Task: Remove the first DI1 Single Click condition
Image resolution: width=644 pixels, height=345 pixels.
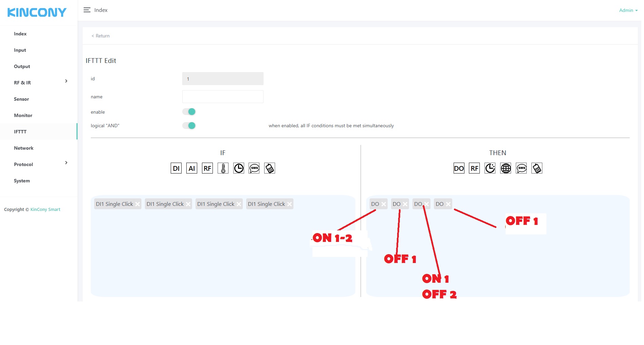Action: point(137,204)
